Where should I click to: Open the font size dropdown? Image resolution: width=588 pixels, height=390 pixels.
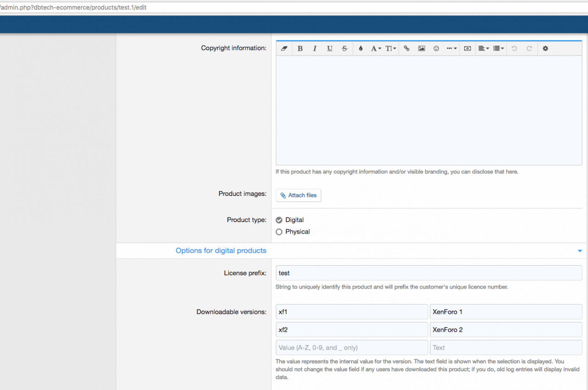[390, 49]
